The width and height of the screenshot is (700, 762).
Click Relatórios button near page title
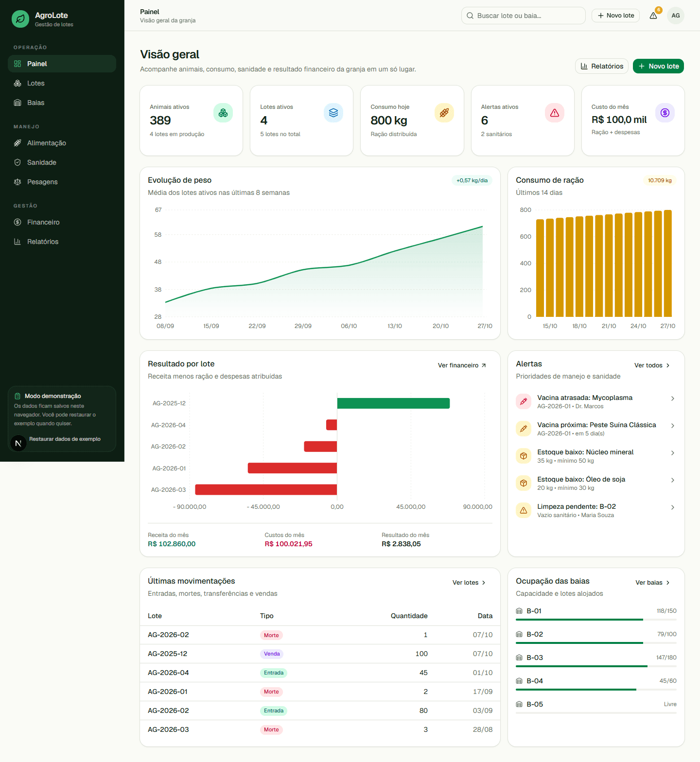click(x=602, y=66)
